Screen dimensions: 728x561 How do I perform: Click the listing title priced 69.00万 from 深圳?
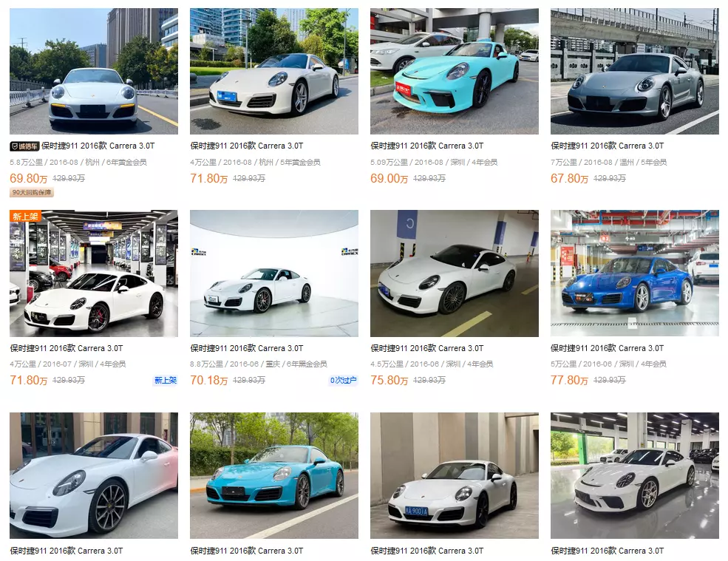pyautogui.click(x=426, y=146)
